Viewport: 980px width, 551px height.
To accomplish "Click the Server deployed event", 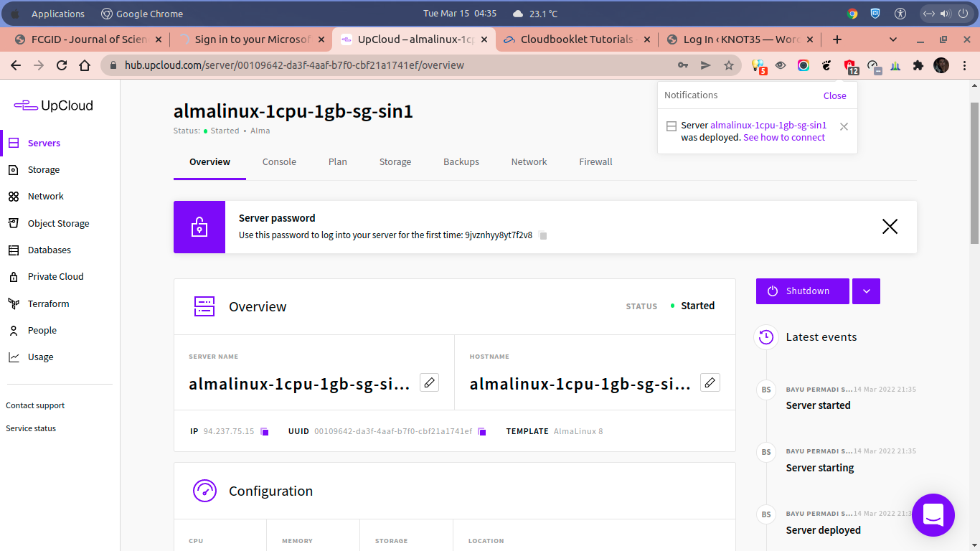I will pyautogui.click(x=823, y=530).
